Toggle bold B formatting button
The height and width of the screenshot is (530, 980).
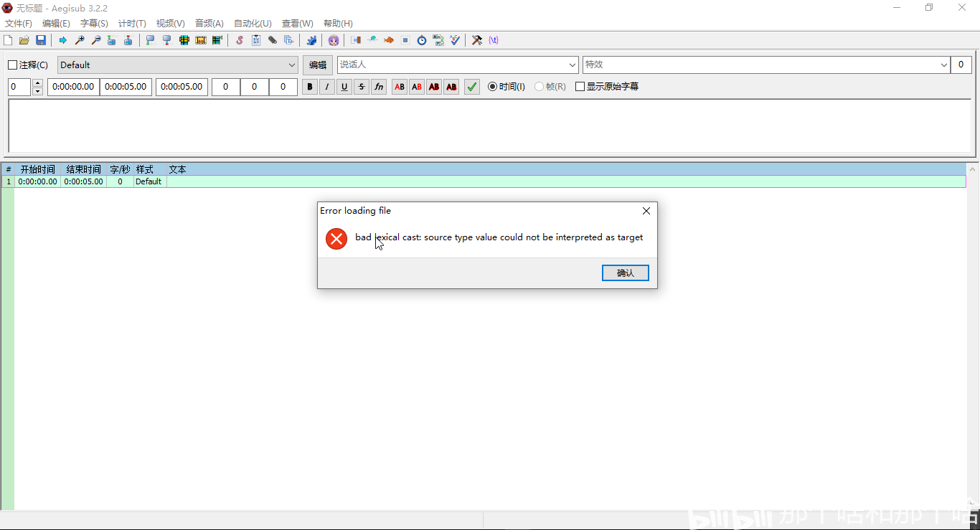[310, 87]
